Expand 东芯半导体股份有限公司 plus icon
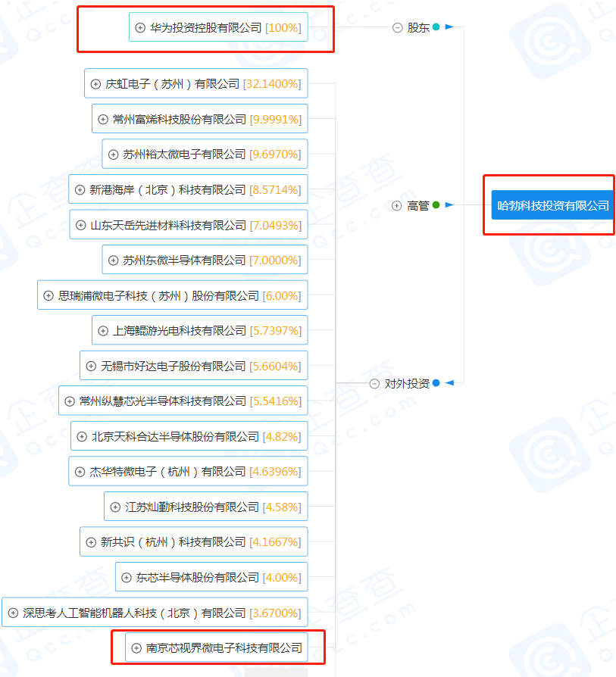The width and height of the screenshot is (616, 677). (126, 577)
